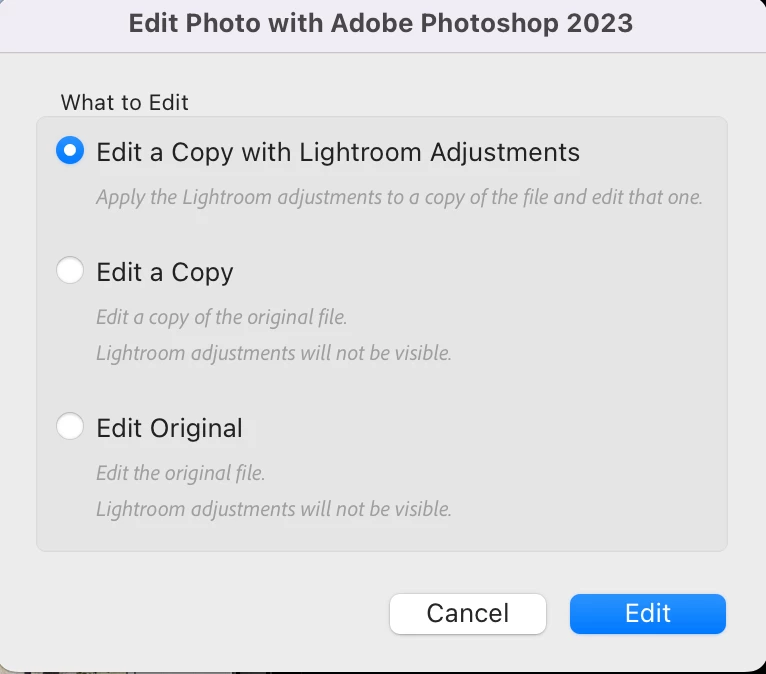Click the Edit a Copy label text
Viewport: 766px width, 674px height.
click(164, 272)
